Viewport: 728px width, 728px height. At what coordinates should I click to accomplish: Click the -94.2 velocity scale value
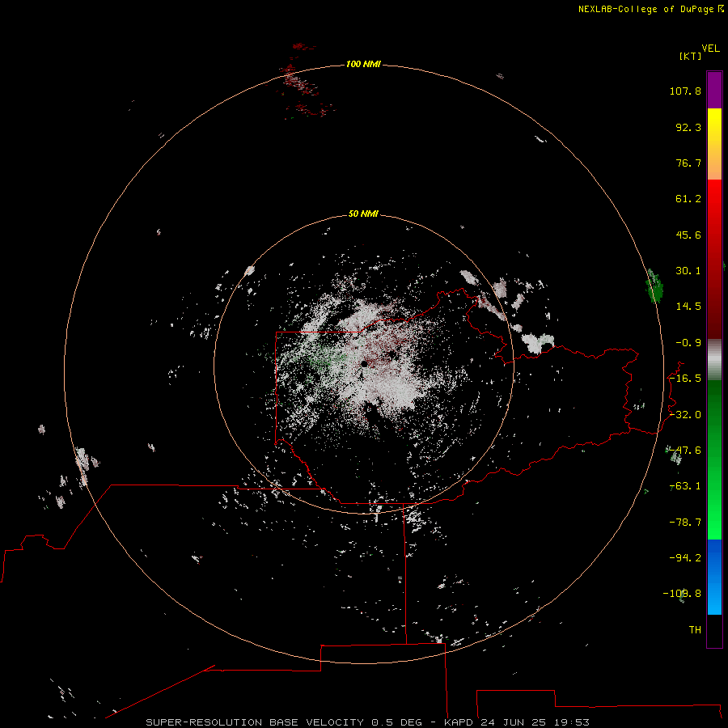point(685,558)
